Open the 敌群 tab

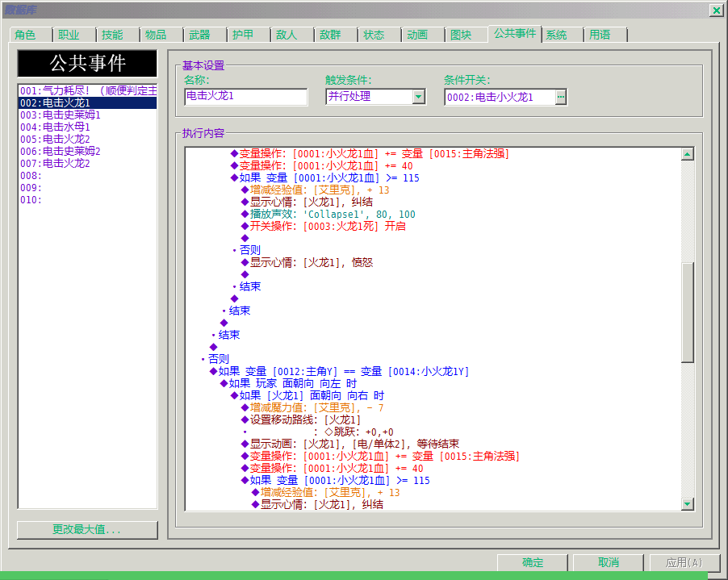click(336, 35)
